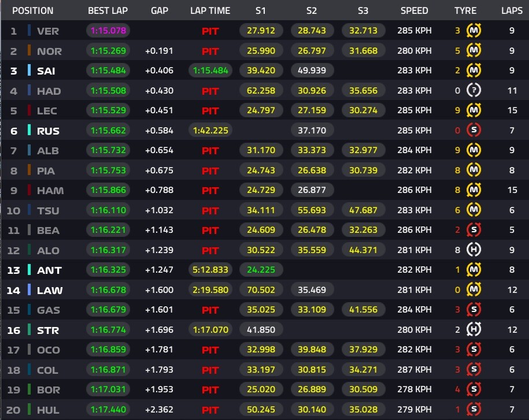Screen dimensions: 529x420
Task: Click GAS's S1 time 35.025
Action: click(x=261, y=310)
